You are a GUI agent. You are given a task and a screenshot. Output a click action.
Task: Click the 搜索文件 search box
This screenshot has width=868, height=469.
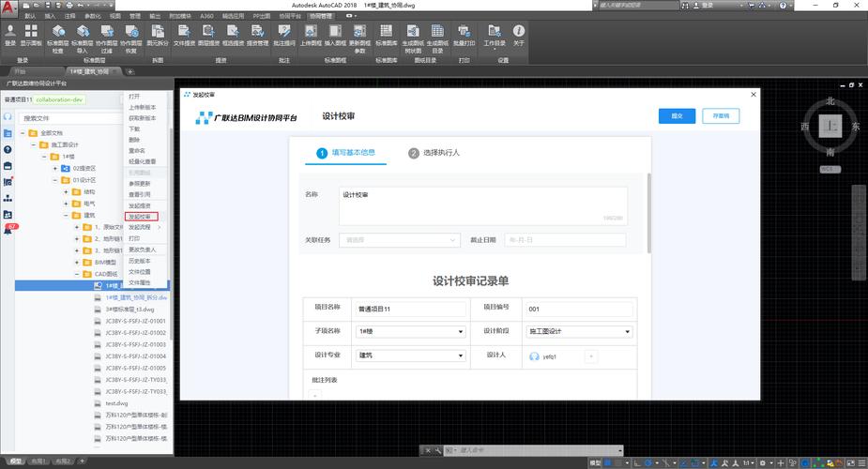pyautogui.click(x=69, y=118)
